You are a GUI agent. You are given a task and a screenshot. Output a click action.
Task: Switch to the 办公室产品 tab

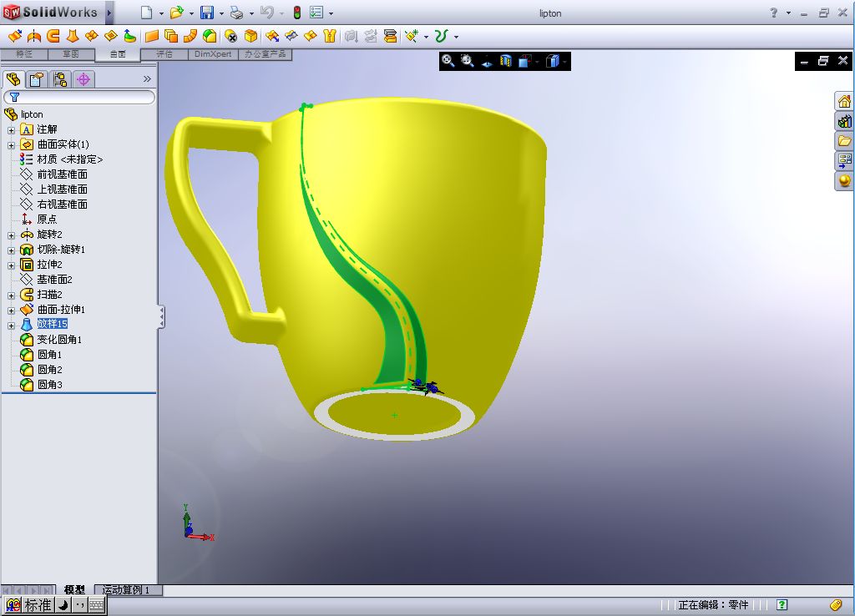click(x=265, y=54)
